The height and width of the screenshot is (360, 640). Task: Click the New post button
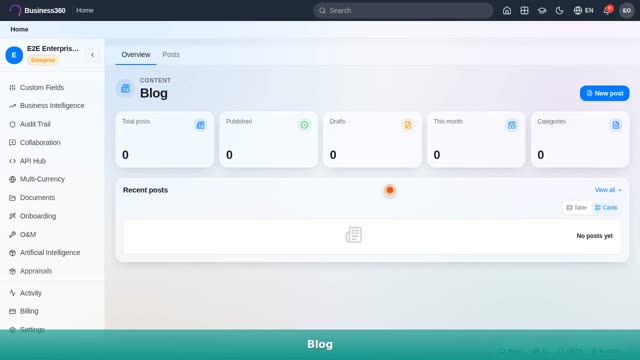(x=604, y=93)
